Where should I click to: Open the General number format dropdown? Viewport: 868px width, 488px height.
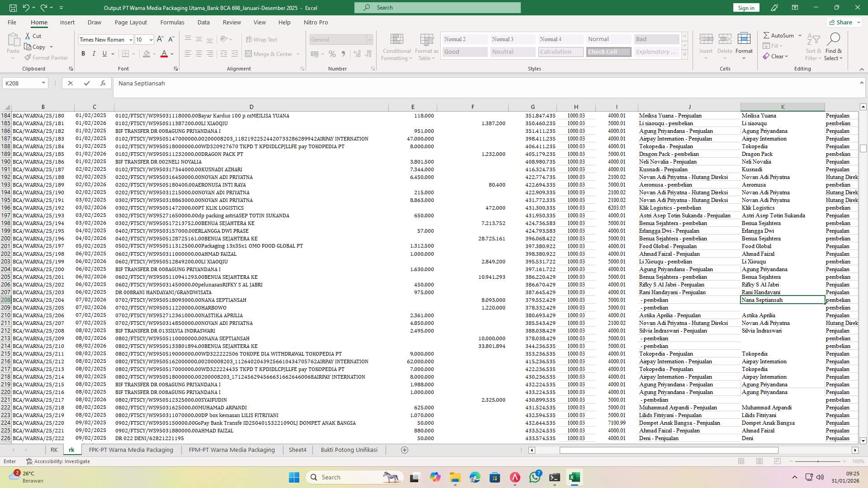pyautogui.click(x=369, y=39)
